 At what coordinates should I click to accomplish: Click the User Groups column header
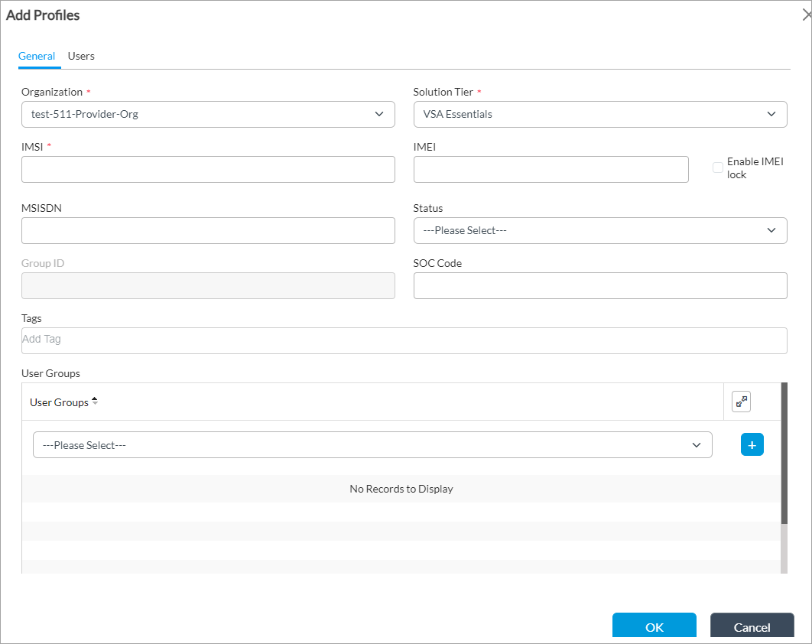57,402
